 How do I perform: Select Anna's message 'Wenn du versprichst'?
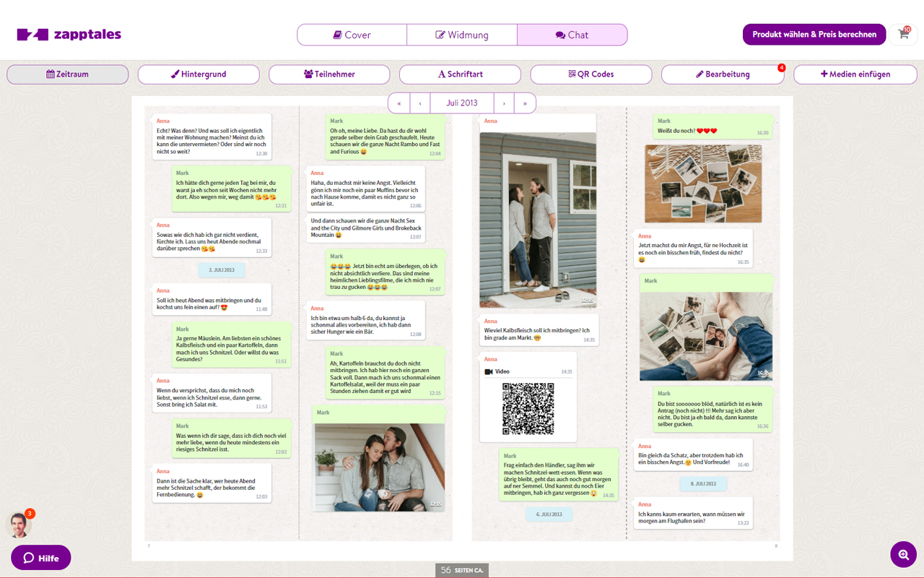pyautogui.click(x=212, y=393)
